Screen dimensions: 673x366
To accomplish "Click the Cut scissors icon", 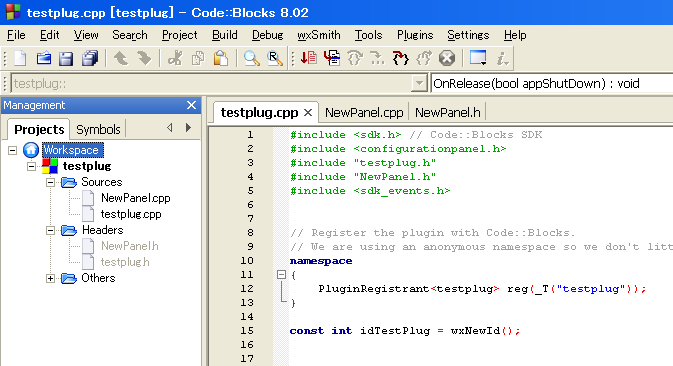I will click(175, 58).
